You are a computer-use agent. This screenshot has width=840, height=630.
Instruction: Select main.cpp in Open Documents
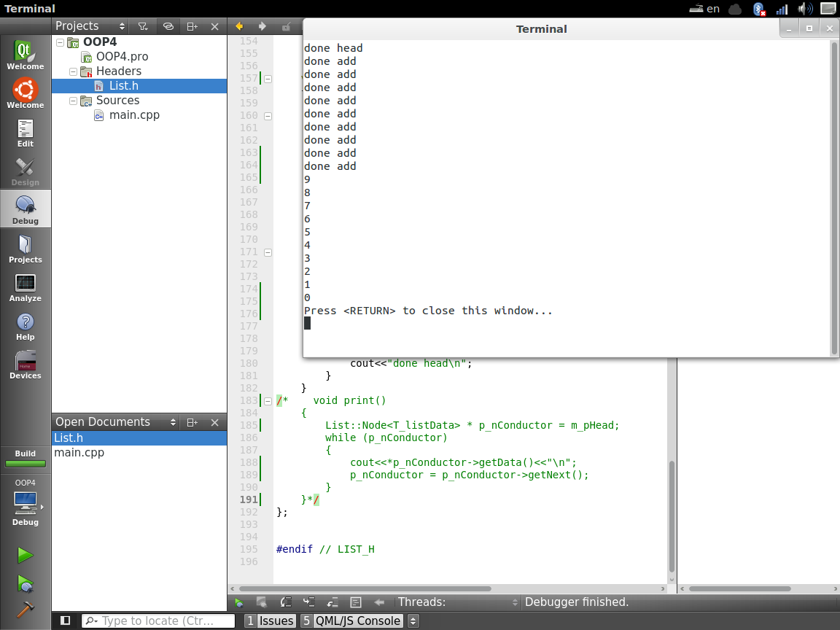click(x=79, y=453)
